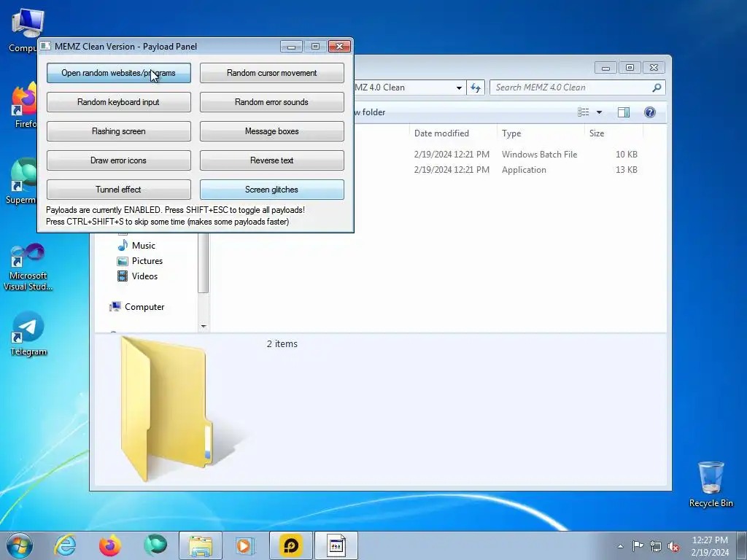Open Action Center flag icon in tray
Screen dimensions: 747x560
tap(638, 546)
